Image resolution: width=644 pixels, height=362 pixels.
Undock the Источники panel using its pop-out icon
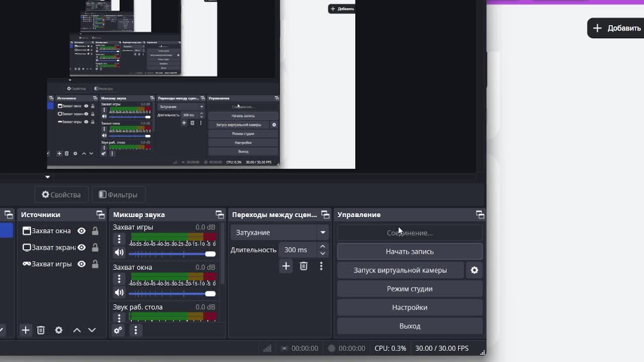101,215
